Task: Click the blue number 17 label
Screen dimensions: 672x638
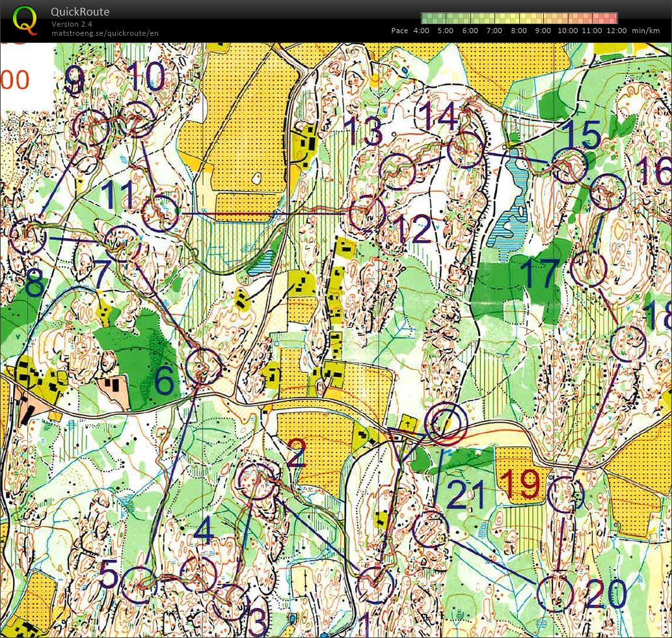Action: point(539,273)
